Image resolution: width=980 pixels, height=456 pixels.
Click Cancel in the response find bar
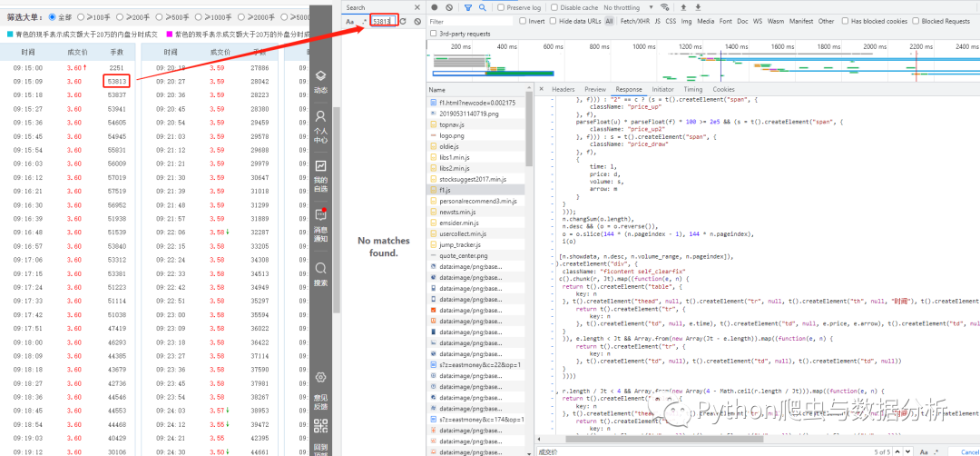point(969,451)
